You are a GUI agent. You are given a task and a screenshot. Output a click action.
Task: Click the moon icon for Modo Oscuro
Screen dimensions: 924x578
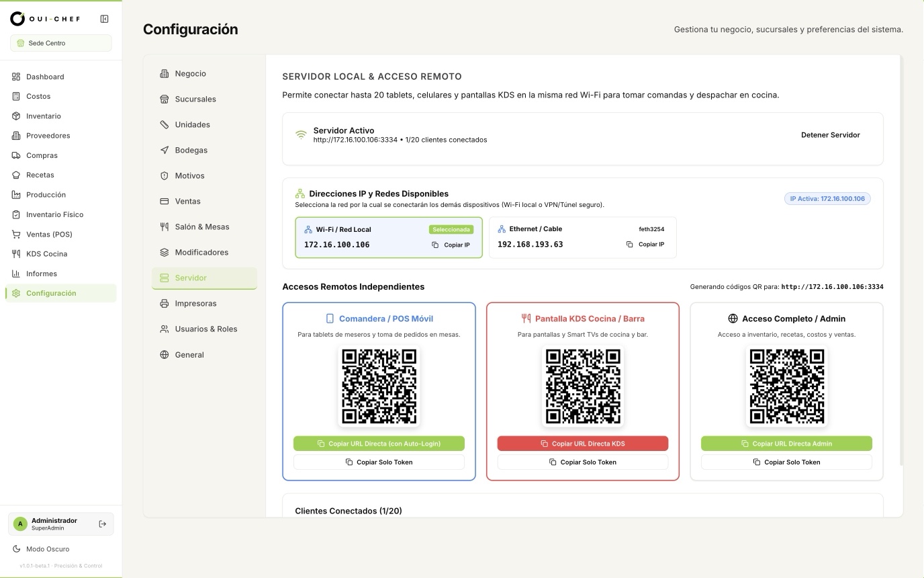click(17, 549)
